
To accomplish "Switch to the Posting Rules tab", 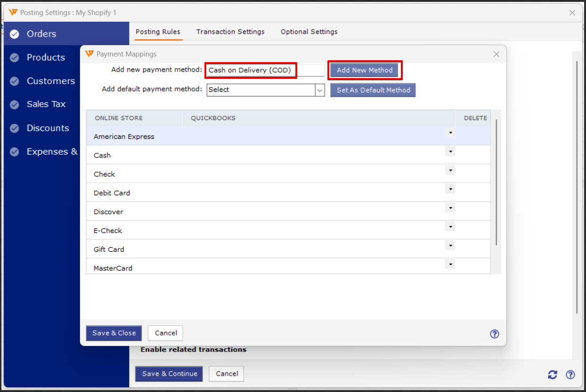I will click(158, 32).
